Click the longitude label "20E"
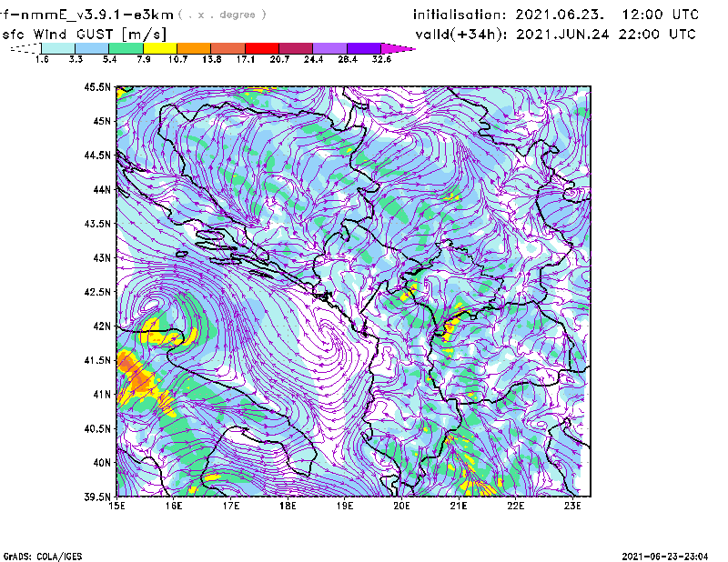This screenshot has height=562, width=728. [401, 506]
